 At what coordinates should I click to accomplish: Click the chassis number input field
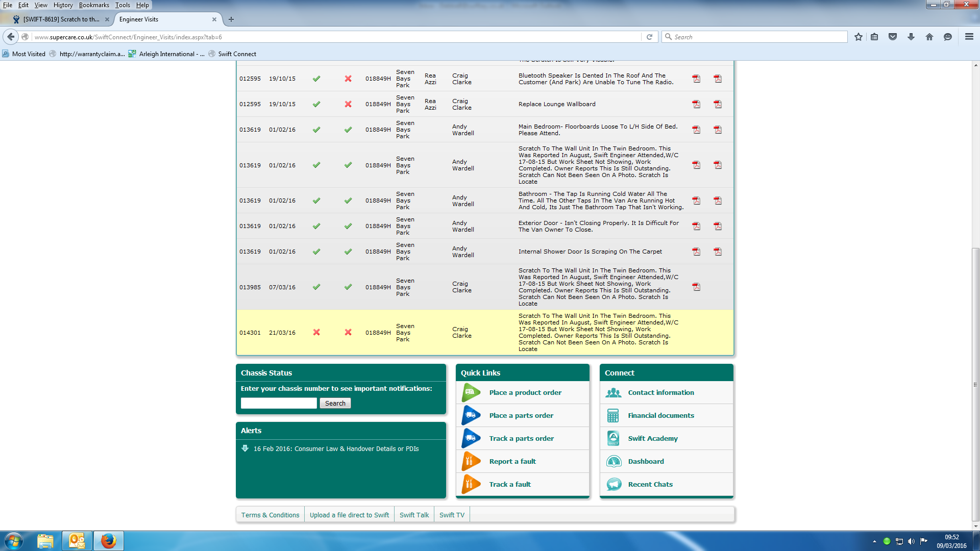coord(279,403)
